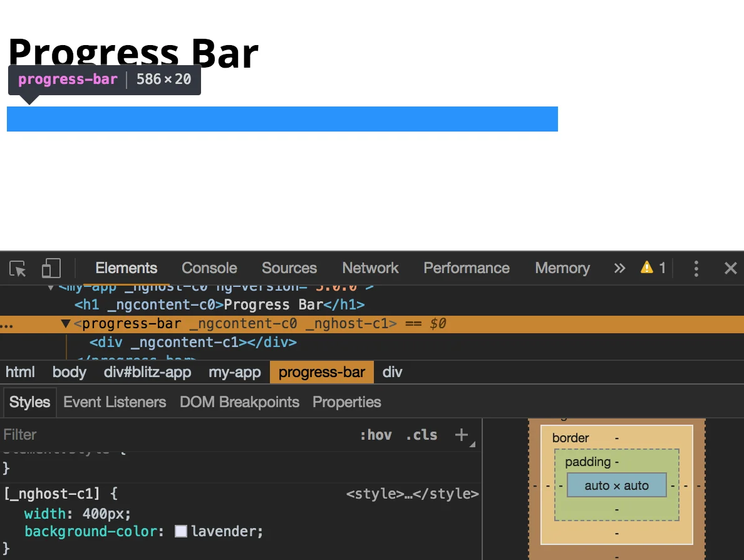The height and width of the screenshot is (560, 744).
Task: Select the body breadcrumb item
Action: pos(69,371)
